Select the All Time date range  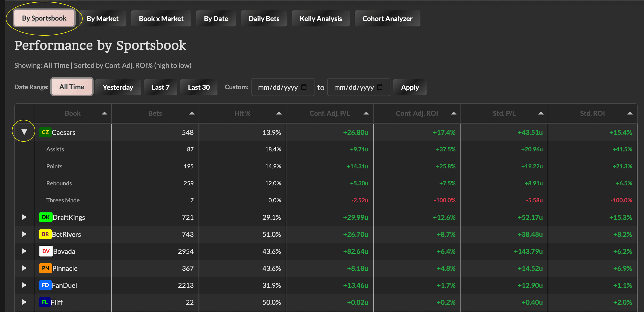72,87
